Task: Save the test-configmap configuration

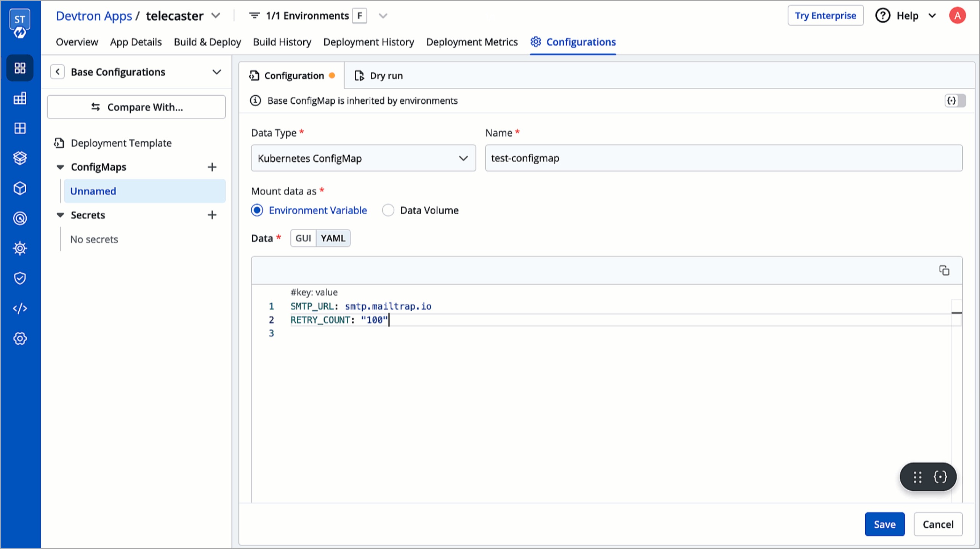Action: point(885,524)
